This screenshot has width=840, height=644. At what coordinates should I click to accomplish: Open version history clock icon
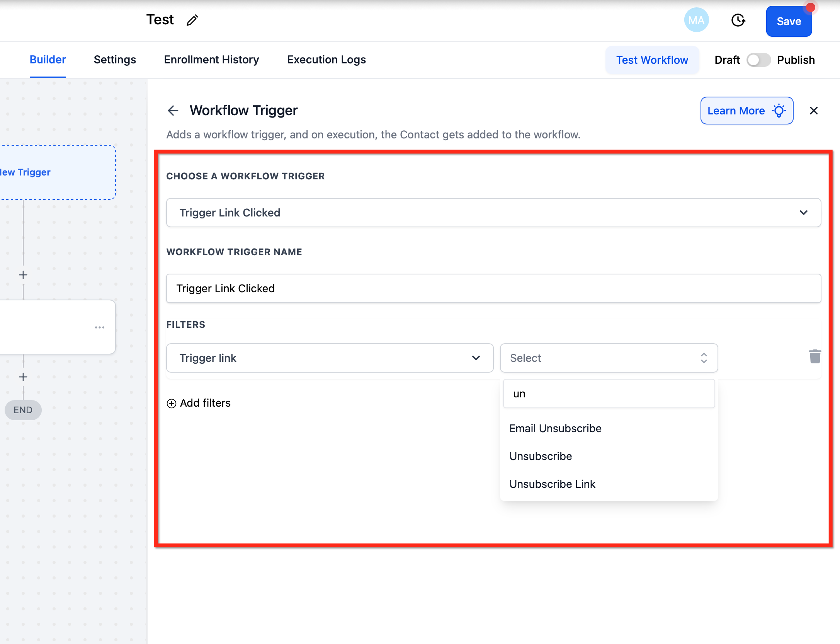click(x=738, y=20)
